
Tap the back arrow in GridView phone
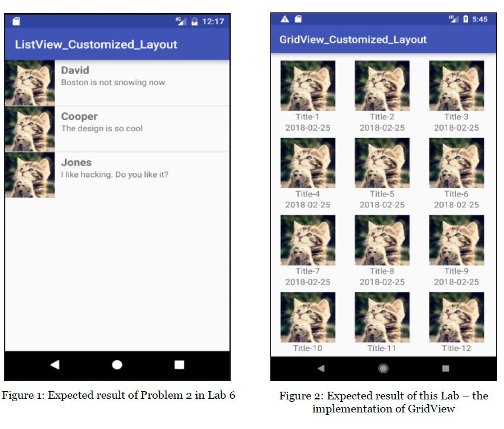[x=321, y=368]
